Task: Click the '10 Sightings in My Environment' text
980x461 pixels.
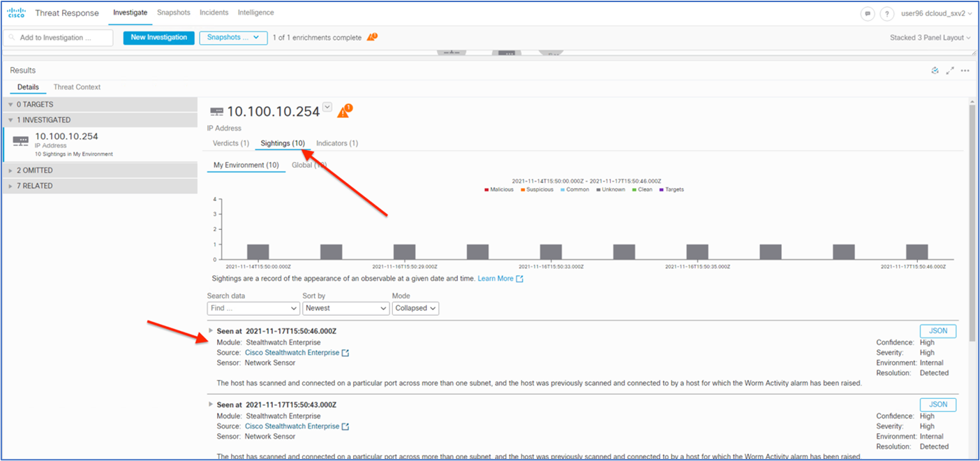Action: click(x=74, y=154)
